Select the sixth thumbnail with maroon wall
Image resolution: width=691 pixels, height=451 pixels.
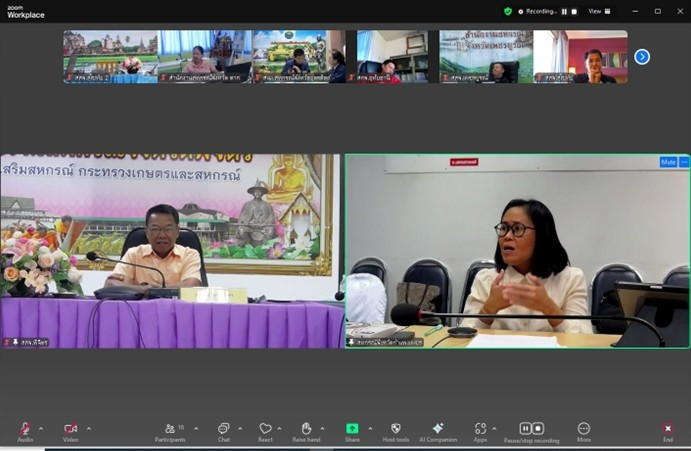pos(580,56)
